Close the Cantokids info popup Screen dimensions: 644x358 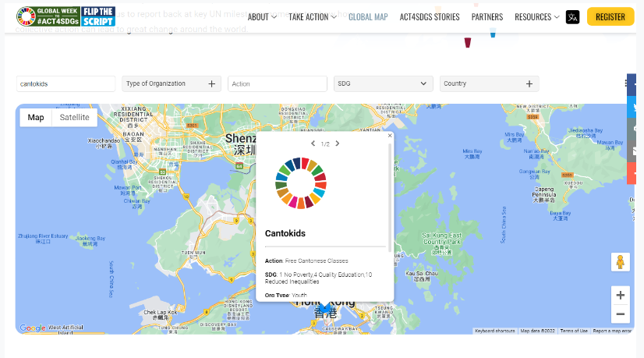390,136
